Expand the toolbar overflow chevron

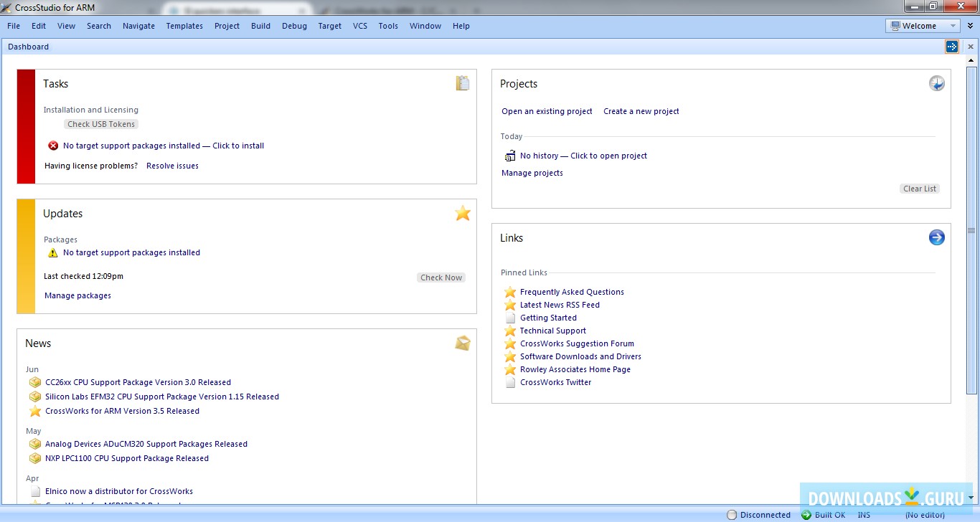[971, 26]
